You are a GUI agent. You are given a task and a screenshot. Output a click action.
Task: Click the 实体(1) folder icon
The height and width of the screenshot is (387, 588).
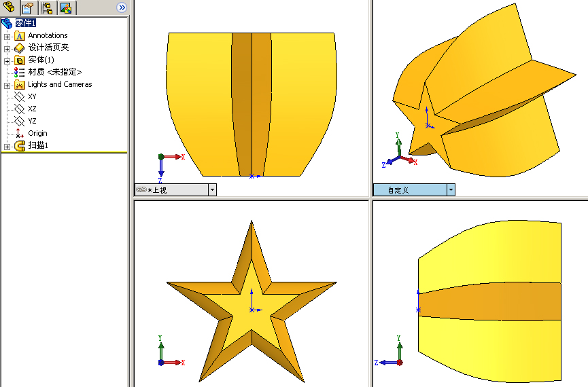coord(19,60)
